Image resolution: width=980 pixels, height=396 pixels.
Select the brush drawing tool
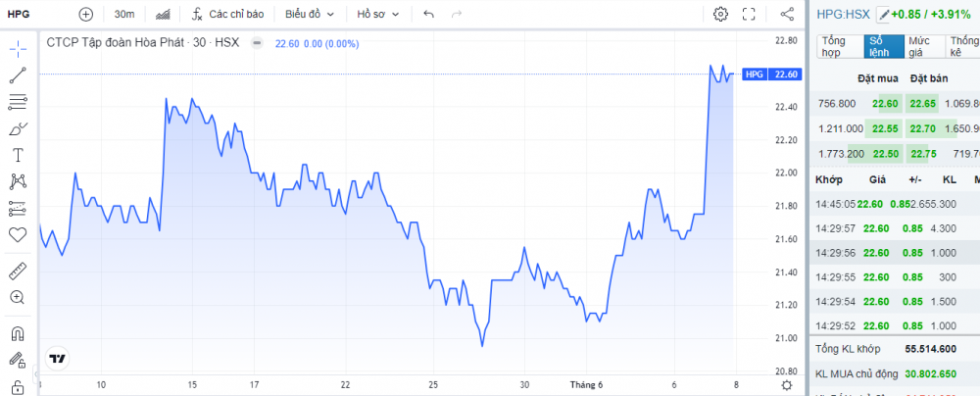click(x=18, y=128)
